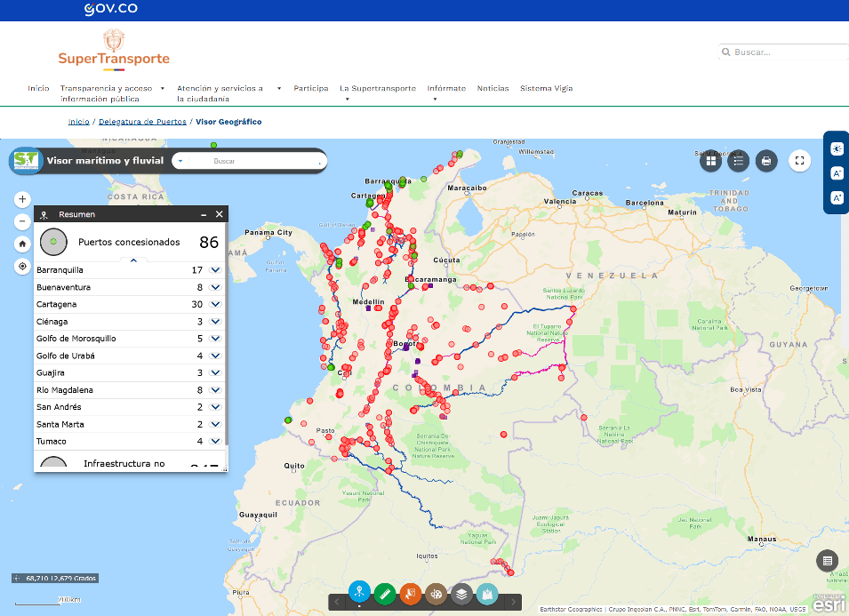This screenshot has height=616, width=849.
Task: Select the green measurement ruler tool
Action: [385, 594]
